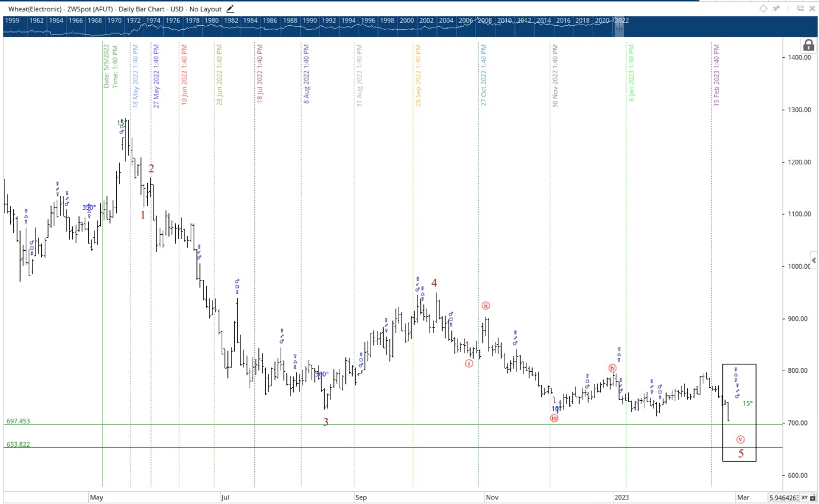This screenshot has height=504, width=819.
Task: Select the 653.822 horizontal price line label
Action: click(x=18, y=444)
